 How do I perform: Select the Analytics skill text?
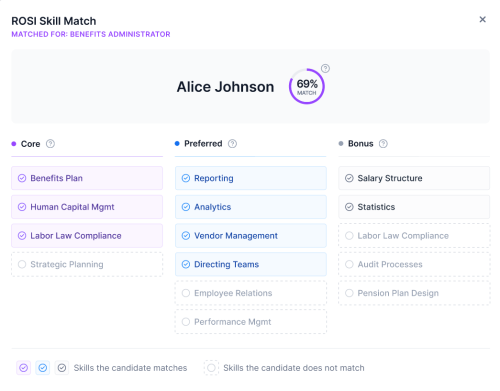coord(213,207)
